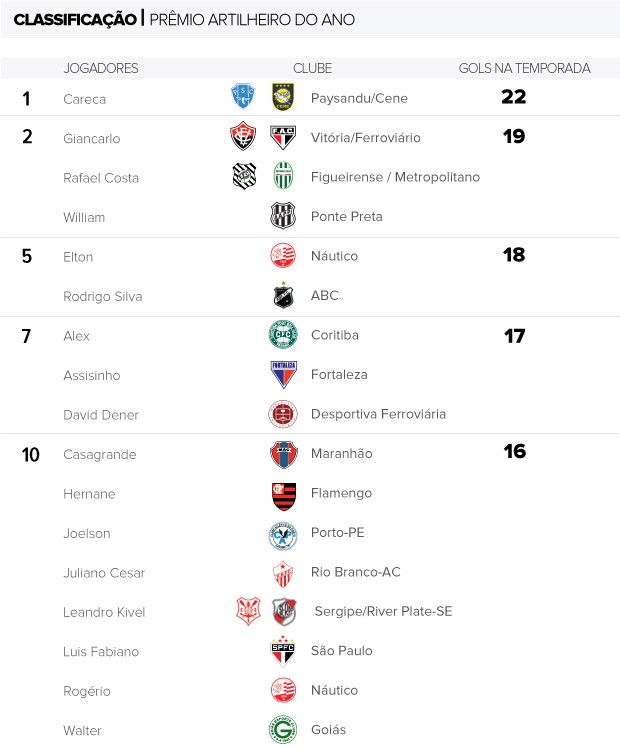Viewport: 620px width, 750px height.
Task: Select the Porto-PE blue crest
Action: coord(283,536)
